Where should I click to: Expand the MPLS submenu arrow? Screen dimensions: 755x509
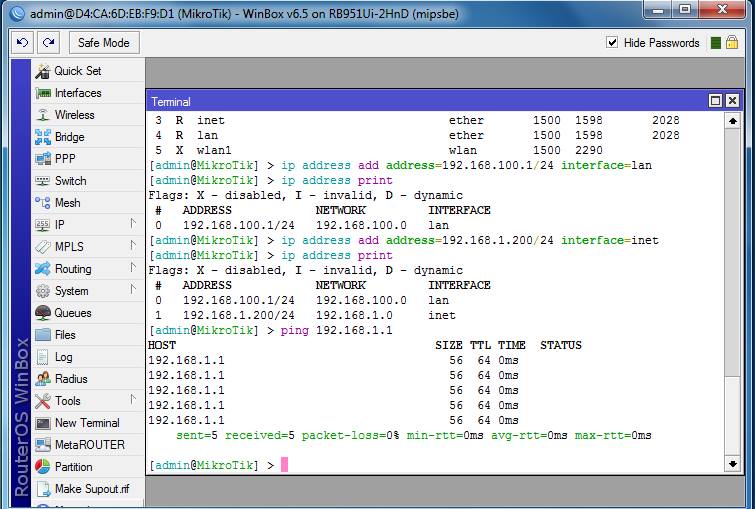pyautogui.click(x=133, y=246)
